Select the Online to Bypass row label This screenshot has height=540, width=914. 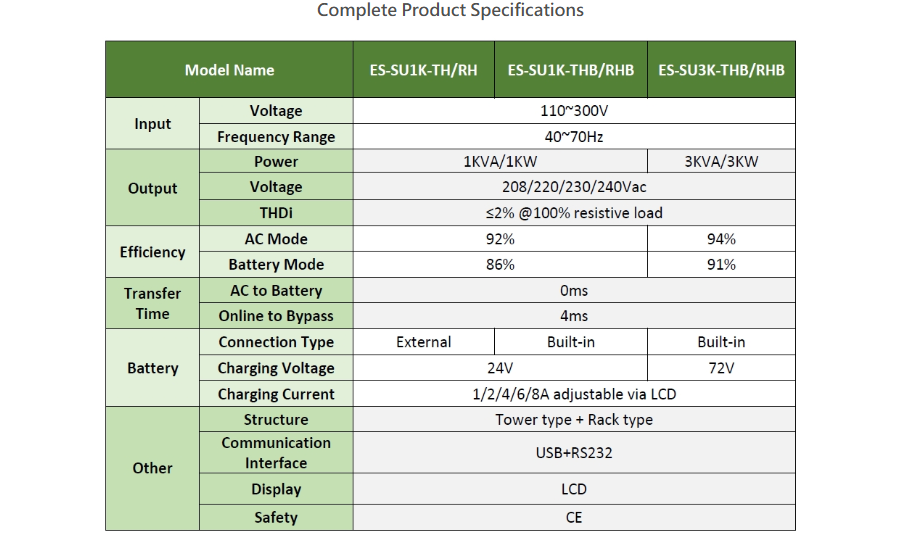click(x=276, y=316)
